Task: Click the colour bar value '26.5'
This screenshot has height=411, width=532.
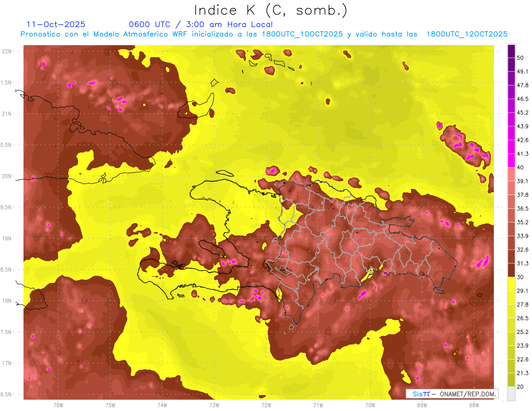Action: 522,318
